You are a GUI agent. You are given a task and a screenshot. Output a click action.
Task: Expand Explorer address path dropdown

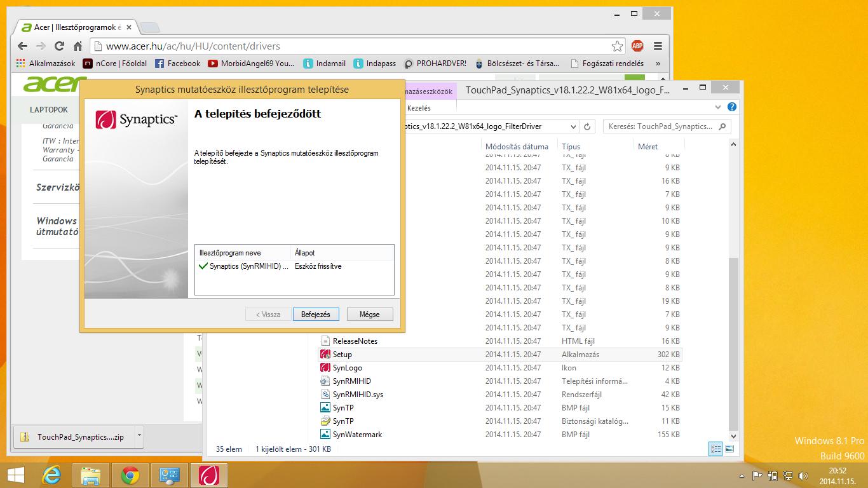(573, 126)
